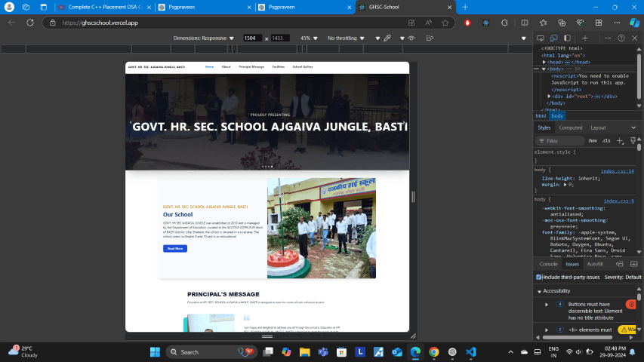Click the Read aloud icon in address bar
644x362 pixels.
point(428,23)
